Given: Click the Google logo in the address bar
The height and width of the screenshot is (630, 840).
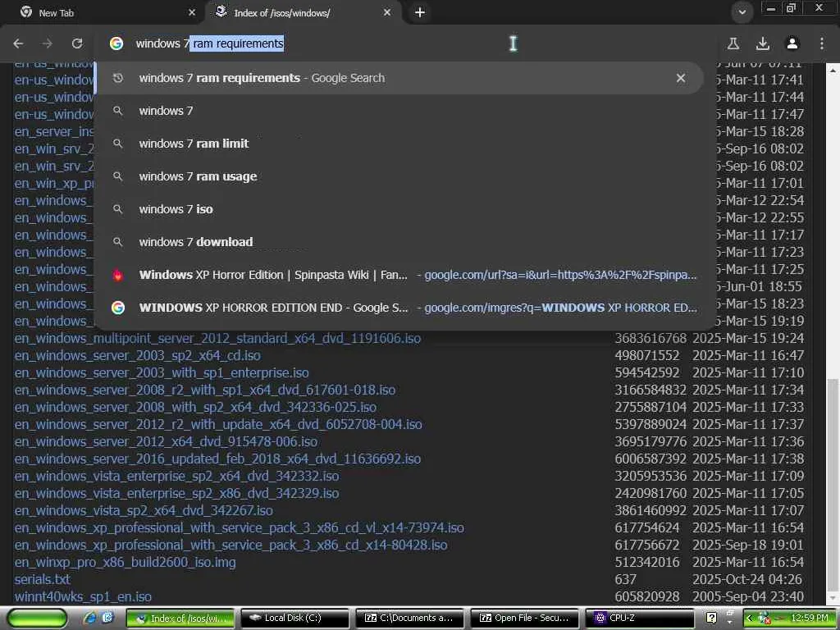Looking at the screenshot, I should 116,43.
